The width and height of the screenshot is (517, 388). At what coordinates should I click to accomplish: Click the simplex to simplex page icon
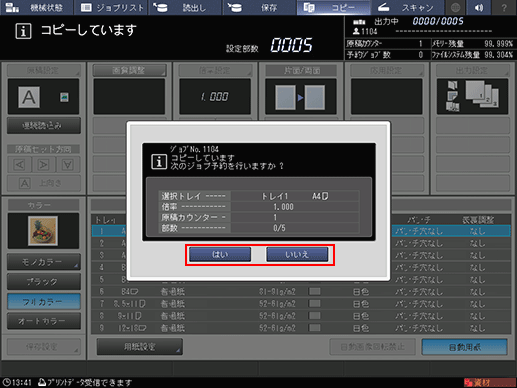(300, 97)
